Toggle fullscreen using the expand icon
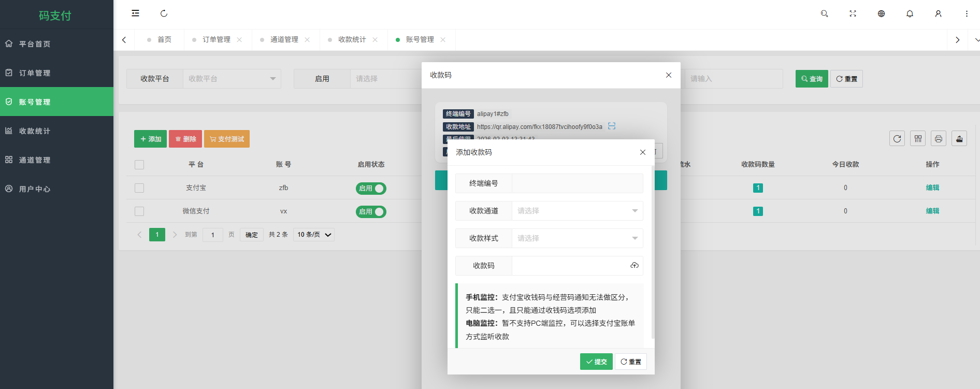The width and height of the screenshot is (980, 389). click(853, 13)
